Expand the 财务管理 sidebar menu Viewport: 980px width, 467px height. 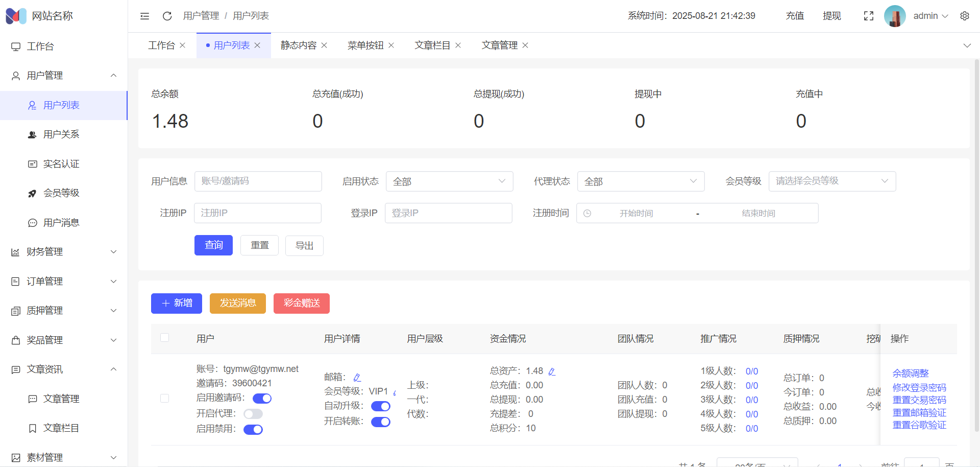64,252
